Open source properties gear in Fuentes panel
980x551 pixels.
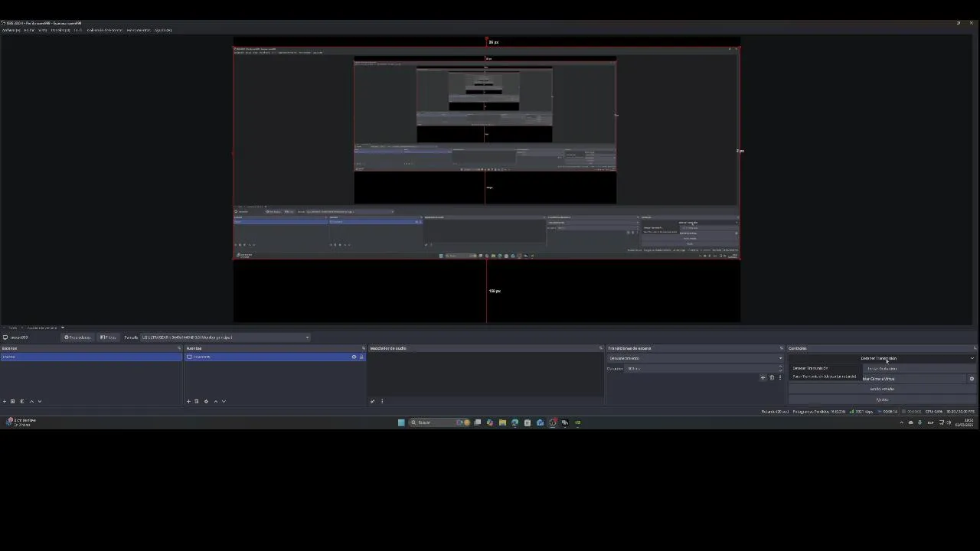[206, 401]
